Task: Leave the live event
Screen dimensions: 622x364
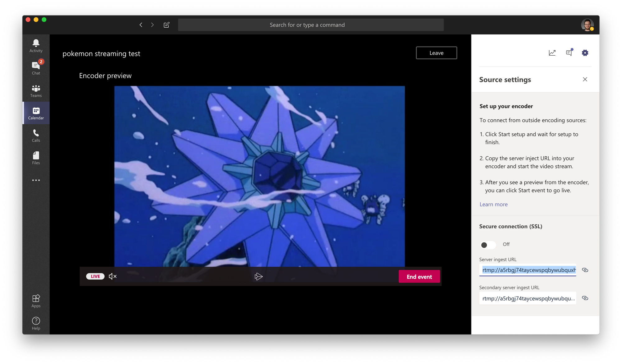Action: tap(436, 53)
